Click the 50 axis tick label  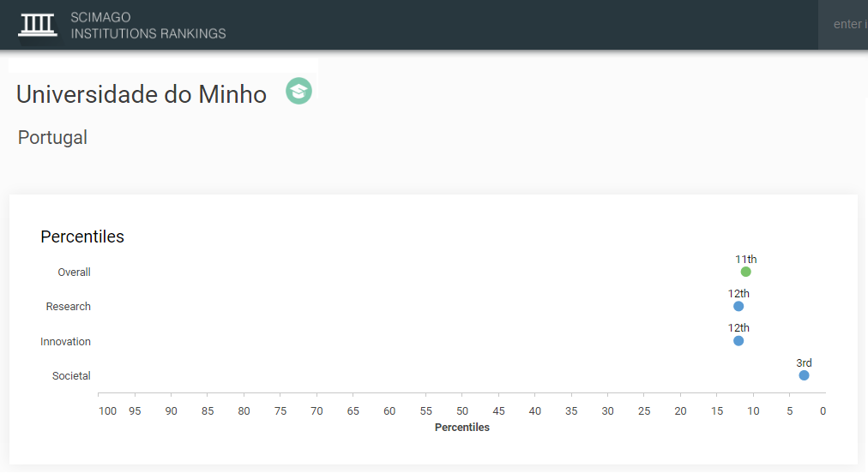coord(462,411)
